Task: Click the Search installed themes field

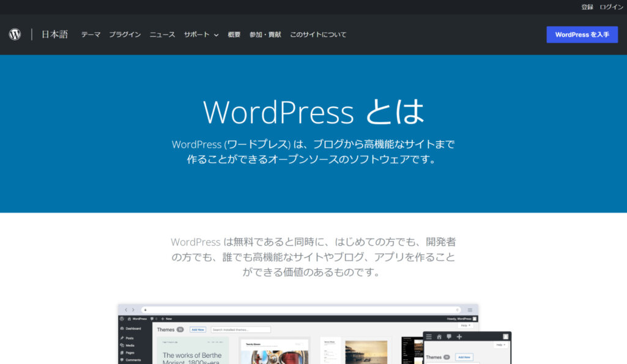Action: (240, 330)
